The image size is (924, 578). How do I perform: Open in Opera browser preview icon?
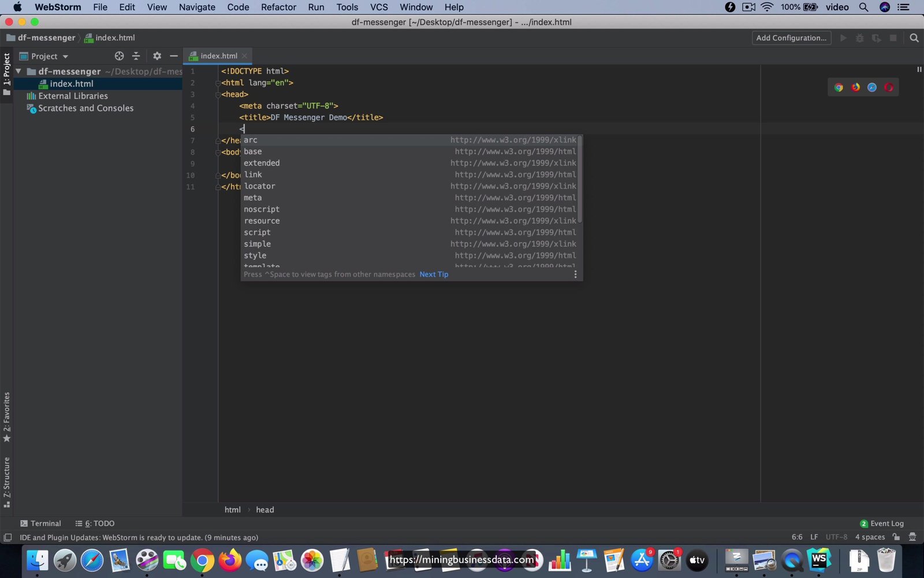point(889,87)
